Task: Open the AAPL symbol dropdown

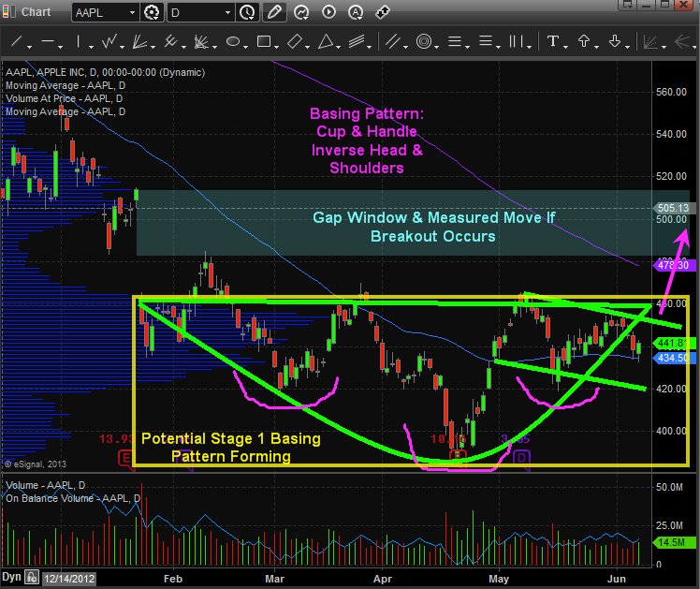Action: 132,12
